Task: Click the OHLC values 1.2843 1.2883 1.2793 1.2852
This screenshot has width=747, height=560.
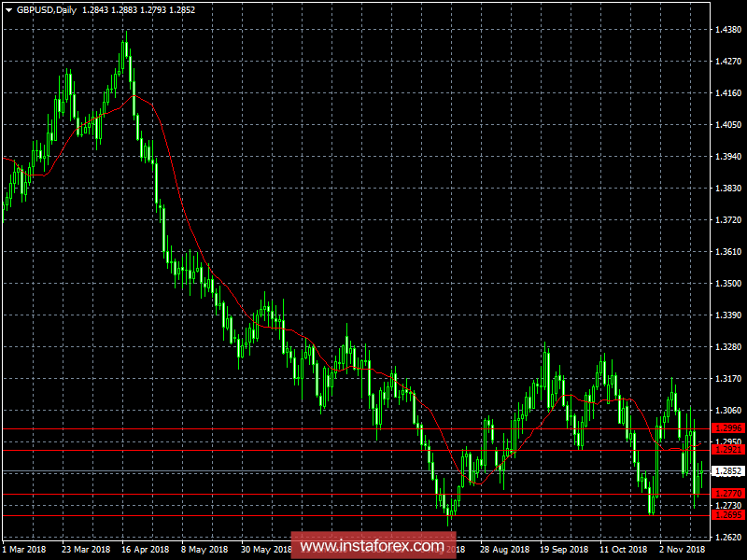Action: 138,10
